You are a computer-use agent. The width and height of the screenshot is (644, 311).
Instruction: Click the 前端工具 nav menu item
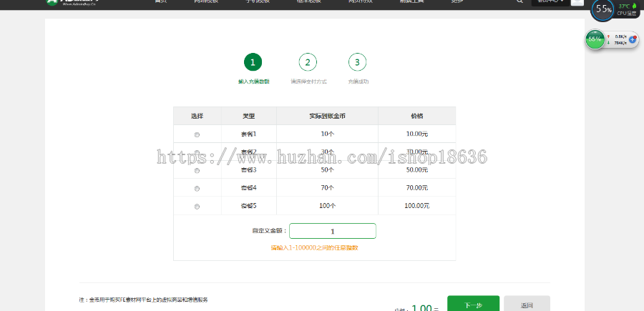[x=411, y=1]
